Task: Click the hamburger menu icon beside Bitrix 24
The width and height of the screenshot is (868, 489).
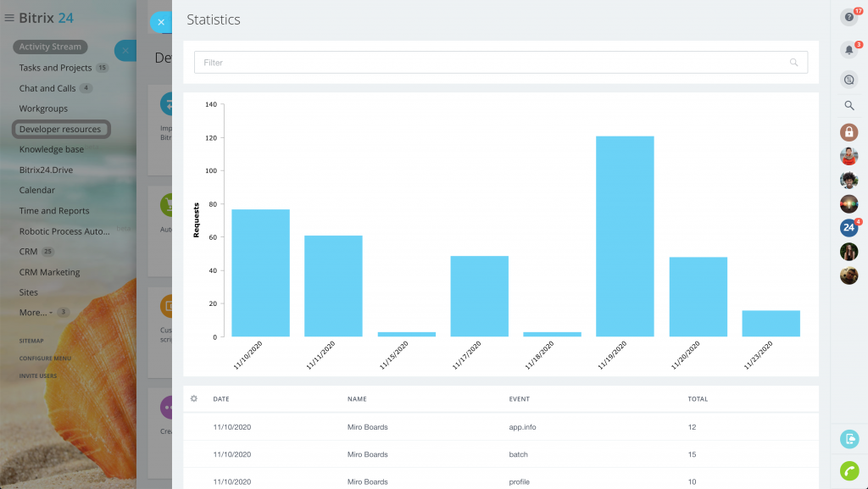Action: pos(9,18)
